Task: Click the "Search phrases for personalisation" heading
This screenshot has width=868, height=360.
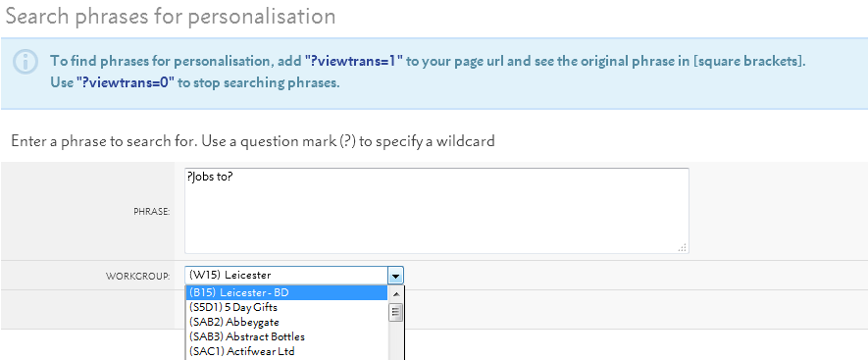Action: tap(171, 17)
